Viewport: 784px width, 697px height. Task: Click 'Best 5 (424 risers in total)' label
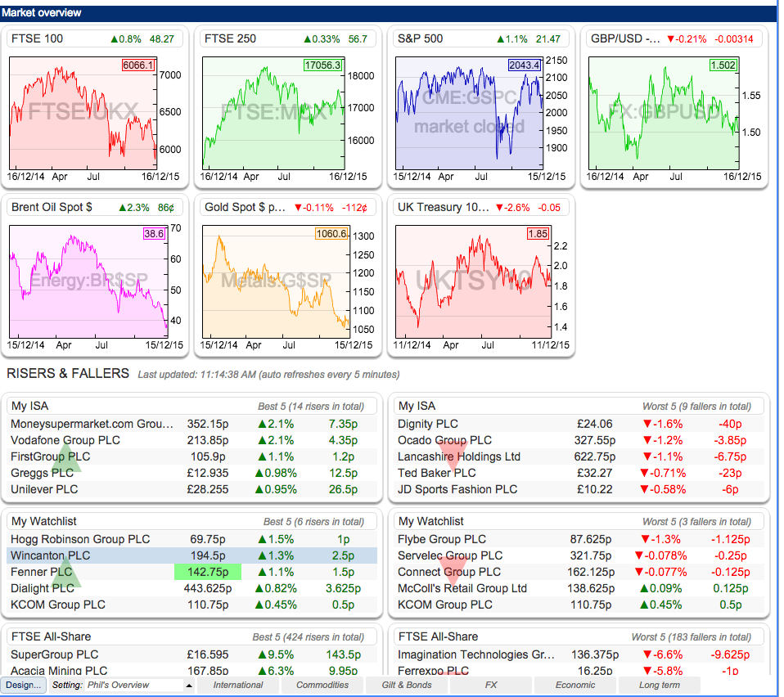click(x=308, y=637)
